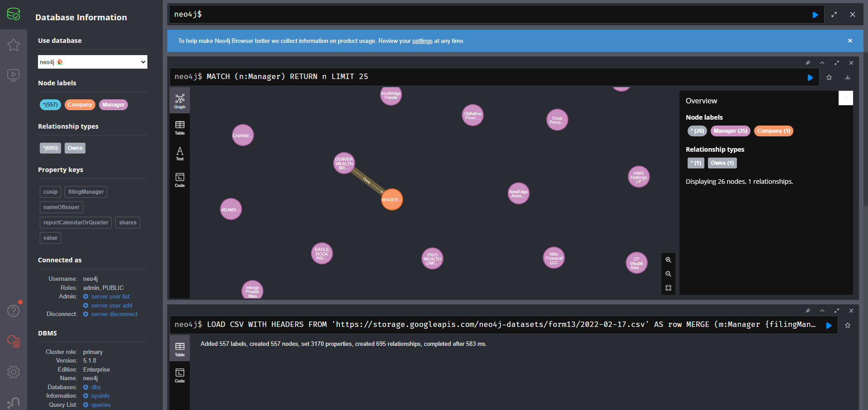Favorite the LOAD CSV query
Screen dimensions: 868x410
coord(848,325)
